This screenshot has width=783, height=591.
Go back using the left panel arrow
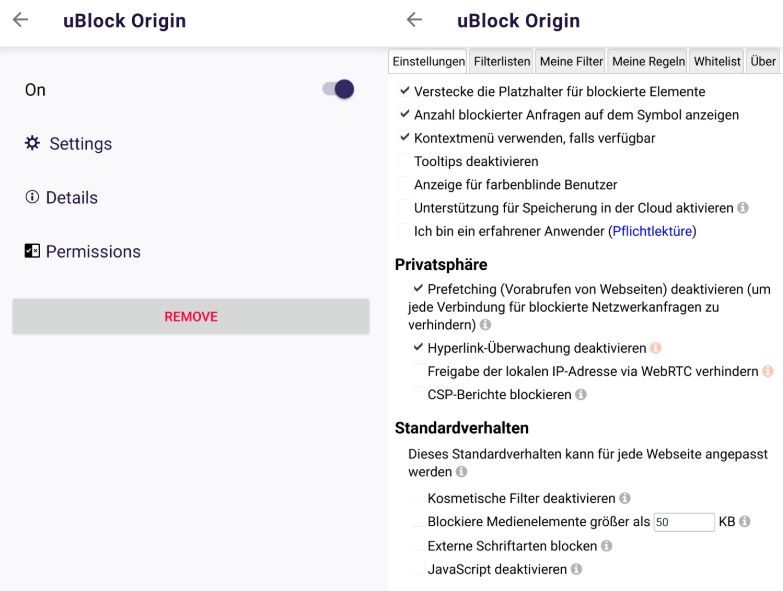click(20, 20)
